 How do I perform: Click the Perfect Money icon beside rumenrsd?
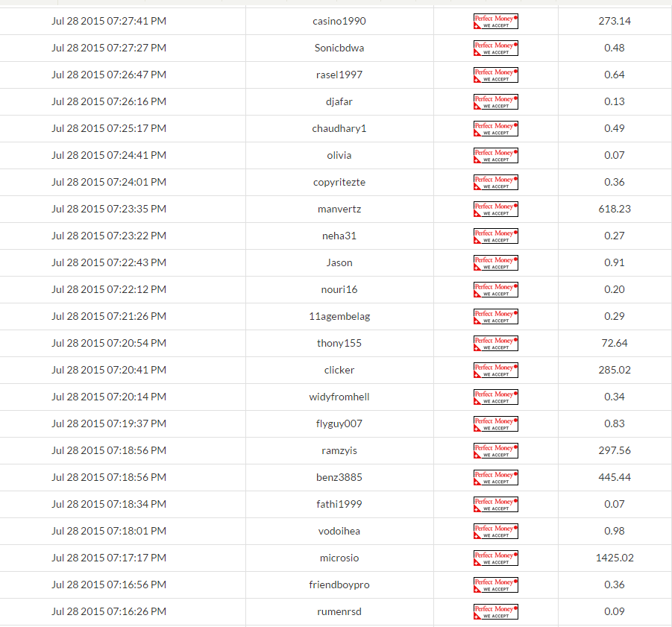click(495, 611)
